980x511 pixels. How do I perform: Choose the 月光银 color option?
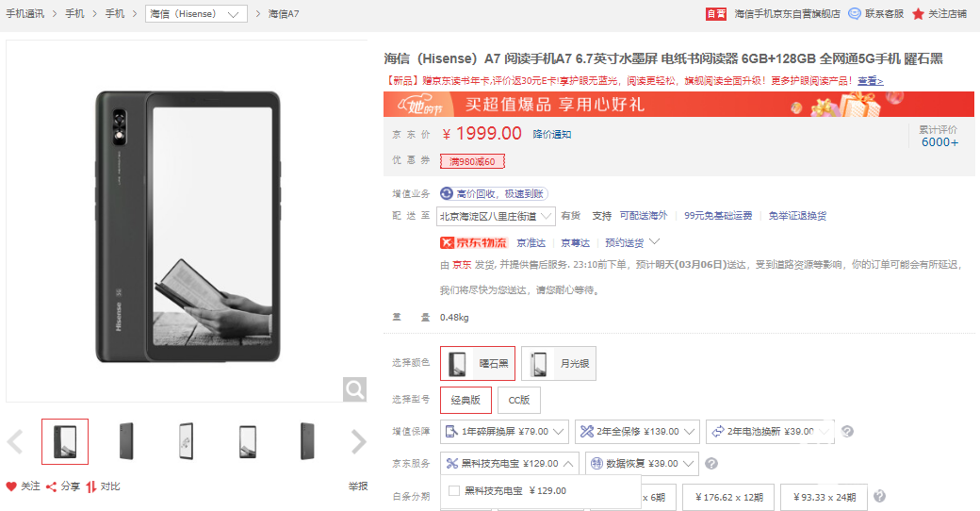[x=559, y=363]
